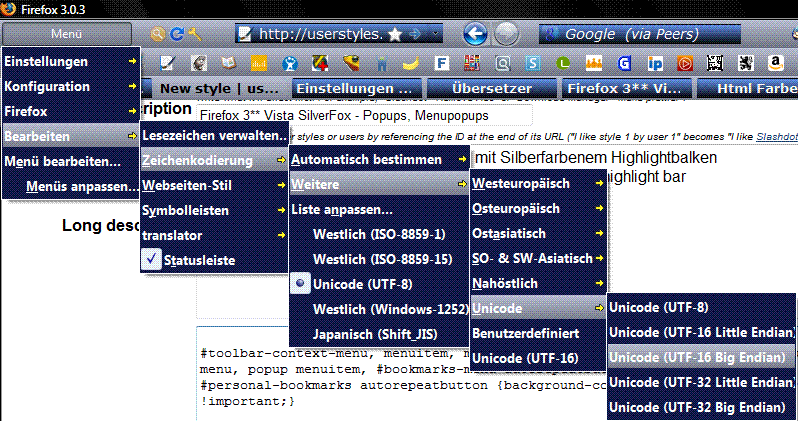Select the Automatisch bestimmen entry

coord(379,159)
